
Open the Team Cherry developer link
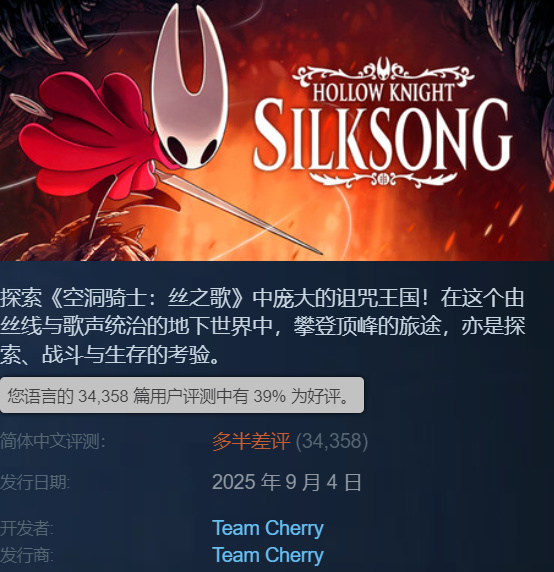268,528
